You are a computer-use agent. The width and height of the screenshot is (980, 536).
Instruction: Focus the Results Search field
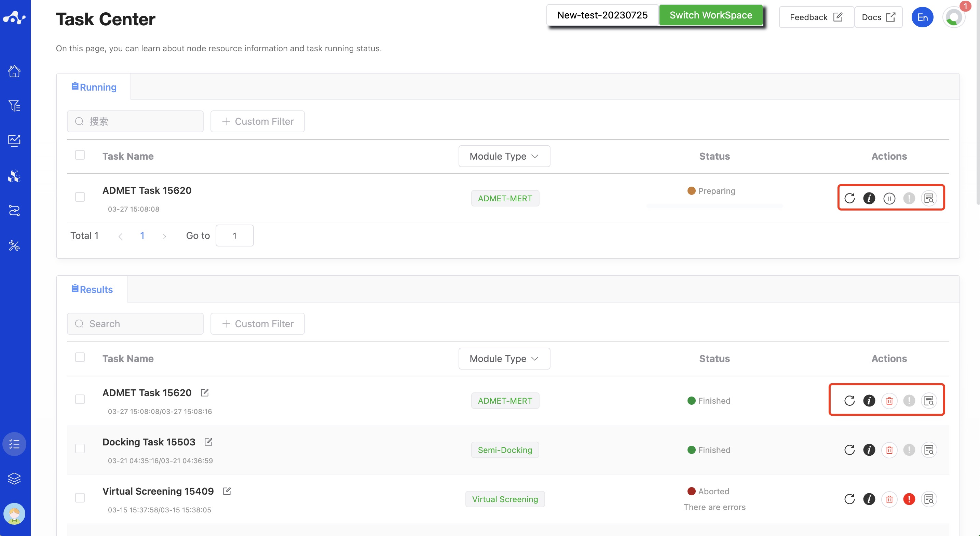pos(135,324)
